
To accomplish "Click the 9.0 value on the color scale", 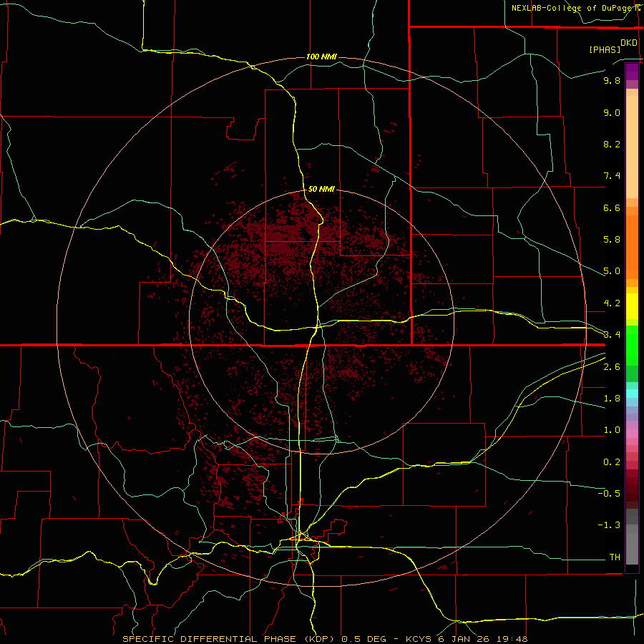I will (612, 112).
